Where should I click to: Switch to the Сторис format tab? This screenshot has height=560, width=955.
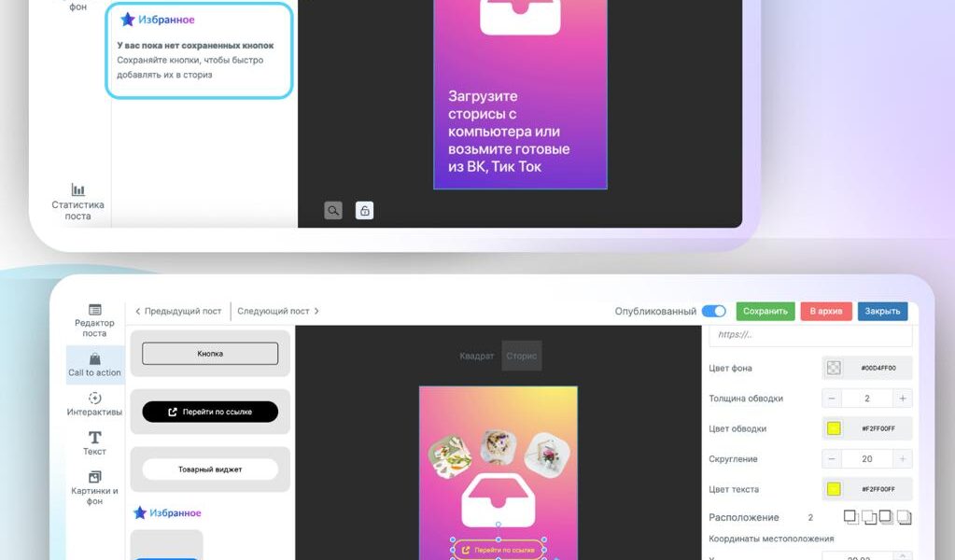[521, 357]
